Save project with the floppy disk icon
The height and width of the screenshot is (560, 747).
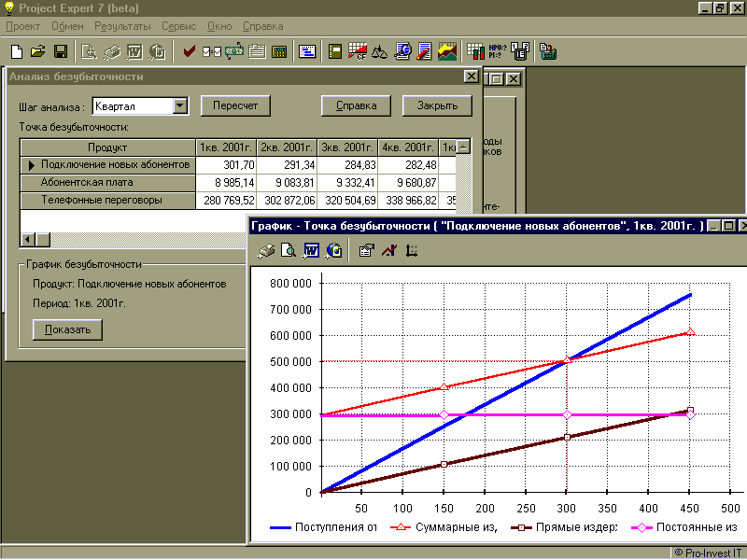click(61, 51)
